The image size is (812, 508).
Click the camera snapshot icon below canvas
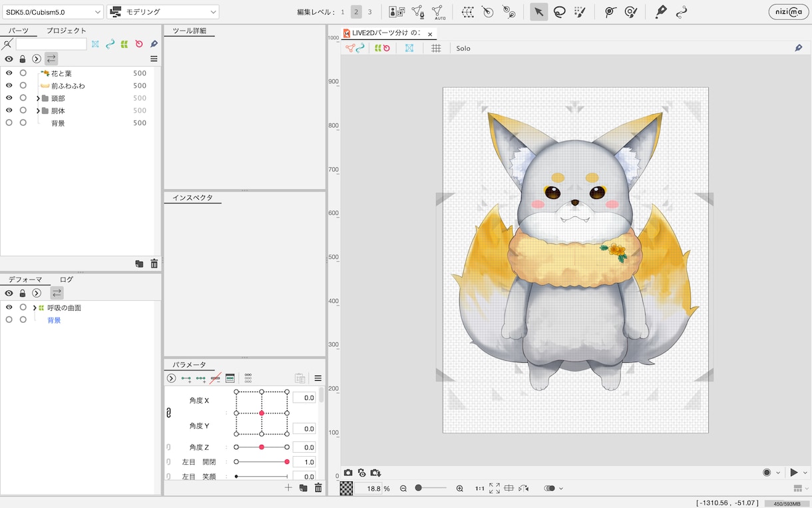click(348, 473)
